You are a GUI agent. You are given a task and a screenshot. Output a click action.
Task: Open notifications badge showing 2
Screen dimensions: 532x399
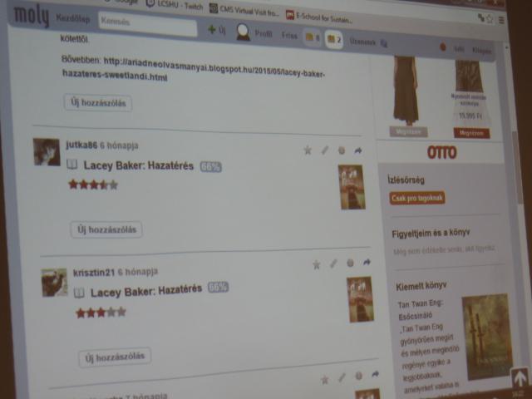tap(334, 39)
